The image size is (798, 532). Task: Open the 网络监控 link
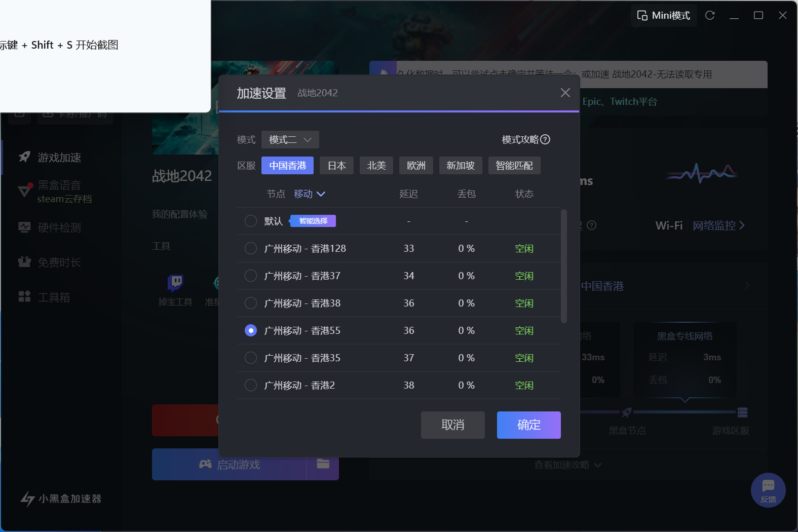(x=718, y=225)
